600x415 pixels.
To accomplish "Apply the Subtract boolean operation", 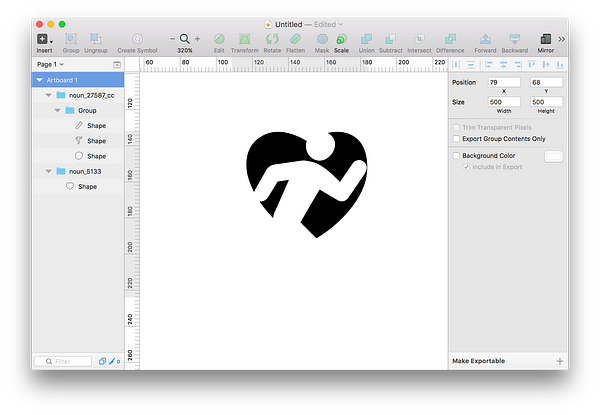I will pos(390,39).
